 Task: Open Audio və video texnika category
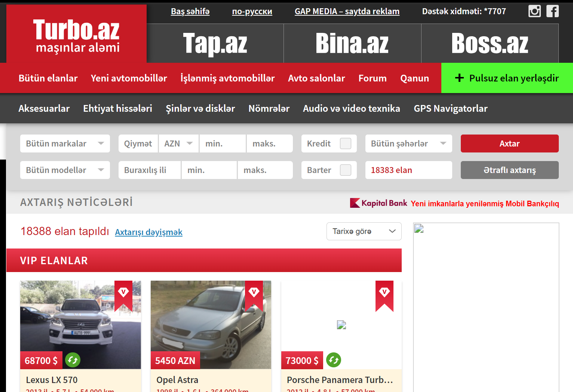(x=352, y=108)
